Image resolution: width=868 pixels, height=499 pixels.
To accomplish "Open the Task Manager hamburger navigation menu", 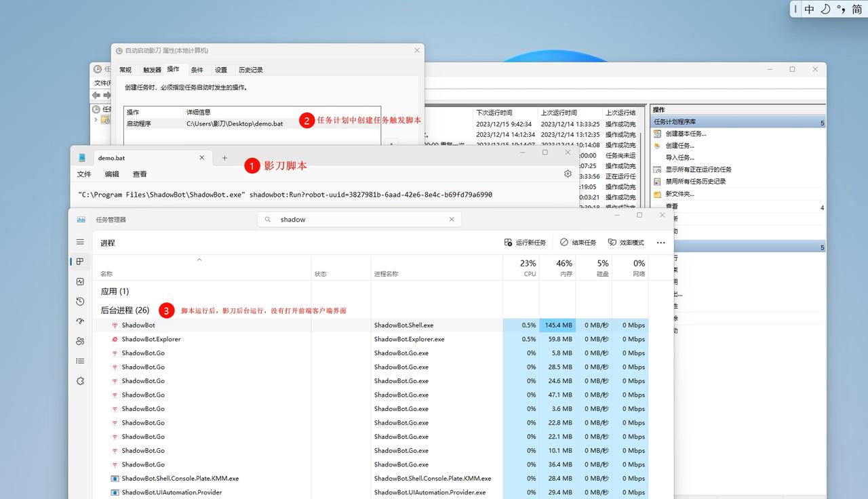I will 80,242.
